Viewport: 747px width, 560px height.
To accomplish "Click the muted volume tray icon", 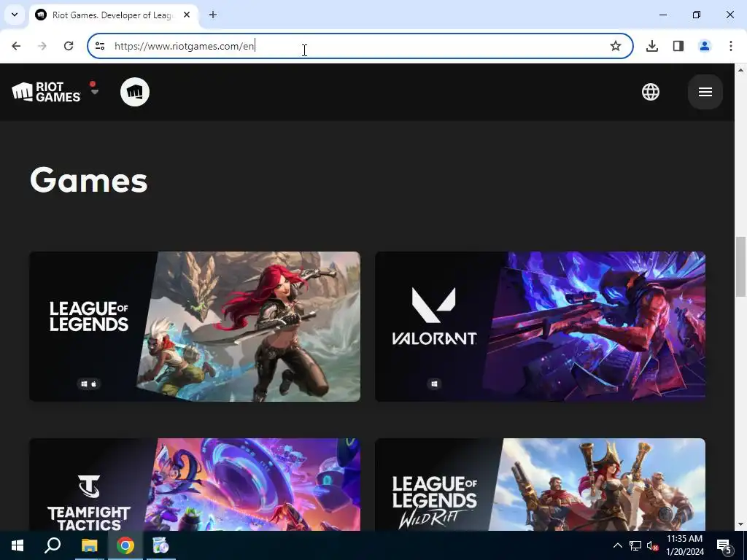I will pos(652,545).
